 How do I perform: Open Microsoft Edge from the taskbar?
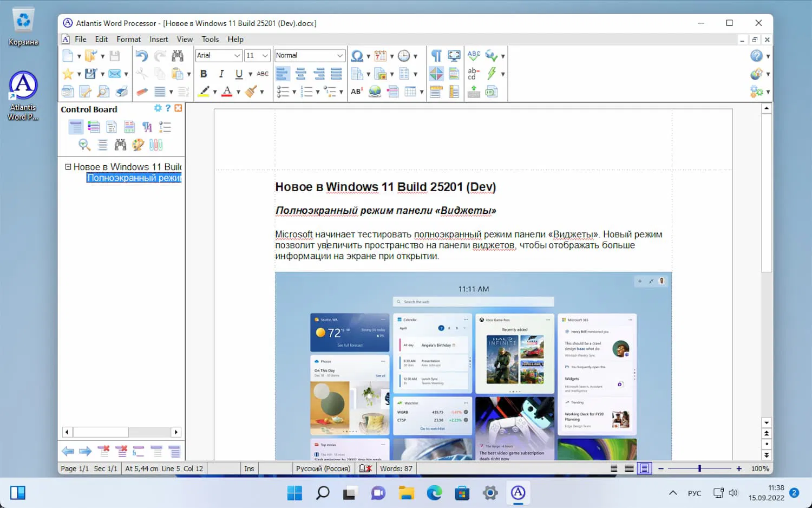[434, 493]
